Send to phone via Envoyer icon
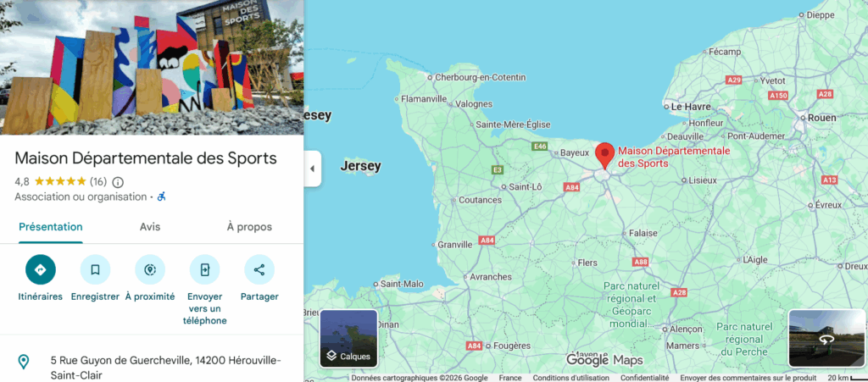 click(x=205, y=270)
